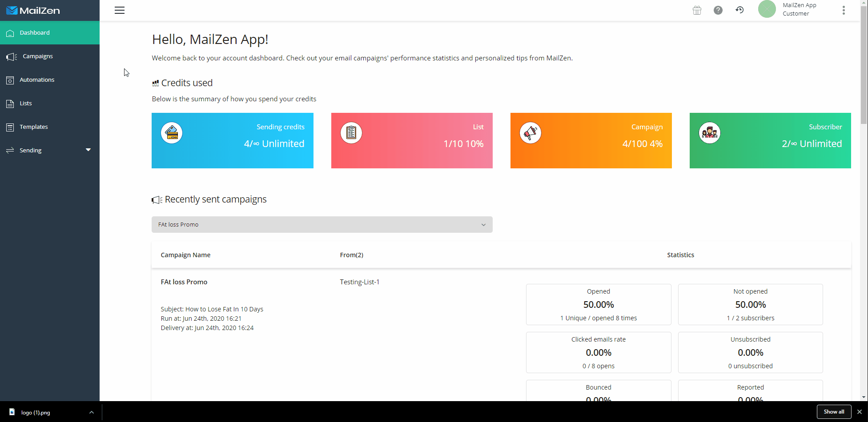The image size is (868, 422).
Task: Open the Lists section from sidebar
Action: pos(25,103)
